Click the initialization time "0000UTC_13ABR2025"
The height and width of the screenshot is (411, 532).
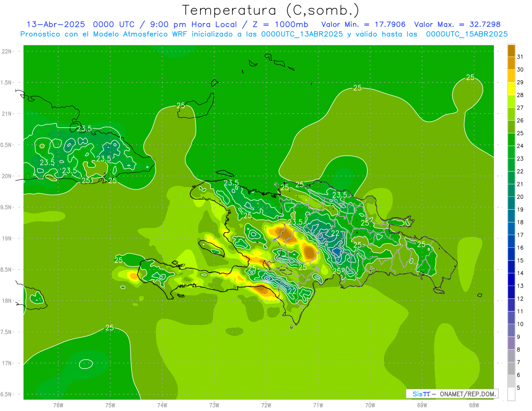click(x=301, y=34)
